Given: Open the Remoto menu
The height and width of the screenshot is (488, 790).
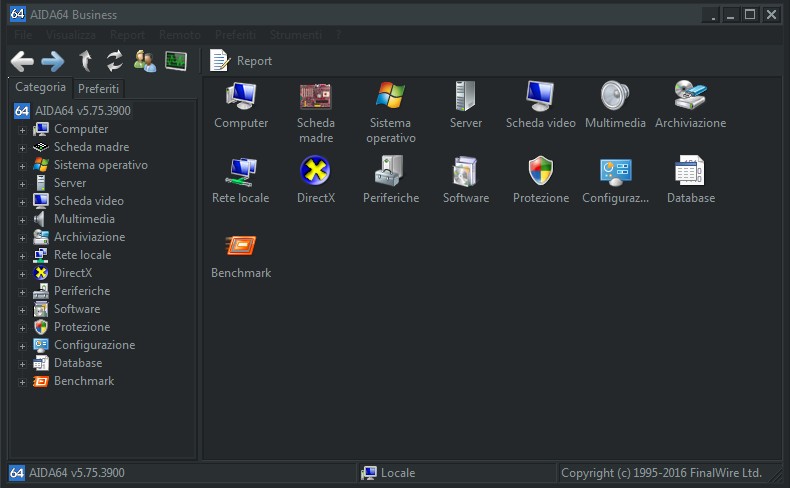Looking at the screenshot, I should point(180,35).
